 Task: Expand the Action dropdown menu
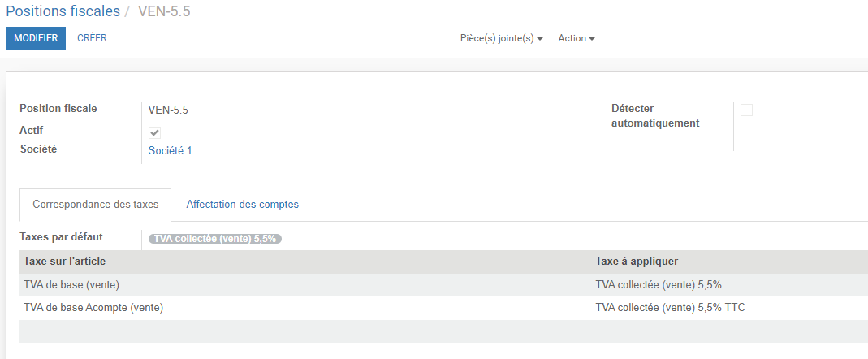click(577, 38)
